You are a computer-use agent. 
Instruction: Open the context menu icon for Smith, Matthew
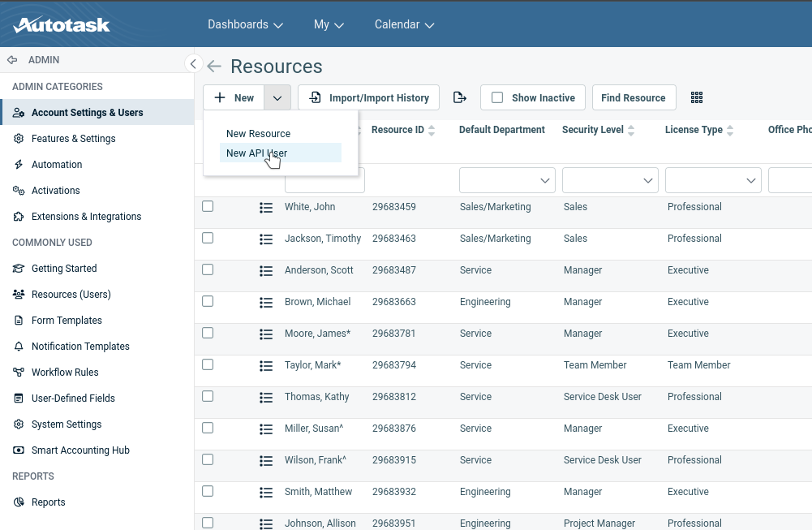coord(265,493)
